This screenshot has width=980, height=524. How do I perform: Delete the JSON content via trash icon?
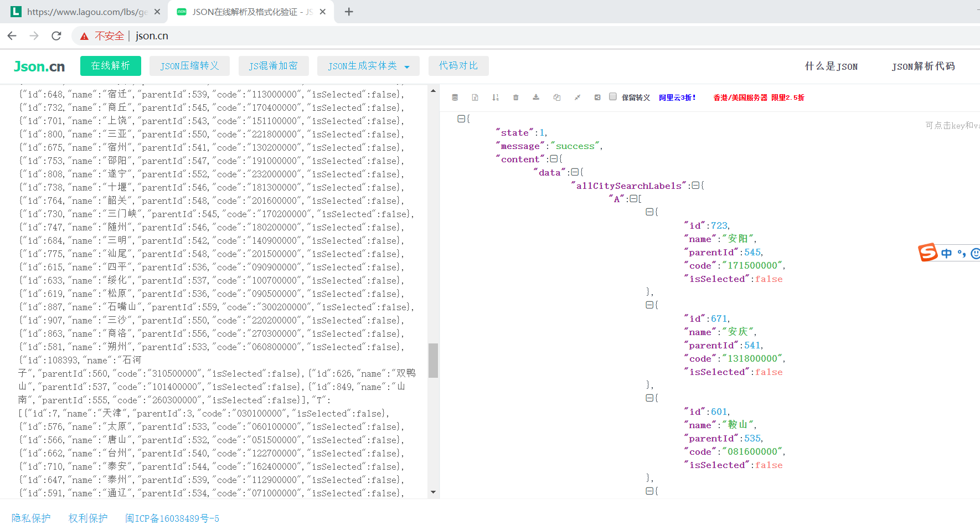[515, 97]
